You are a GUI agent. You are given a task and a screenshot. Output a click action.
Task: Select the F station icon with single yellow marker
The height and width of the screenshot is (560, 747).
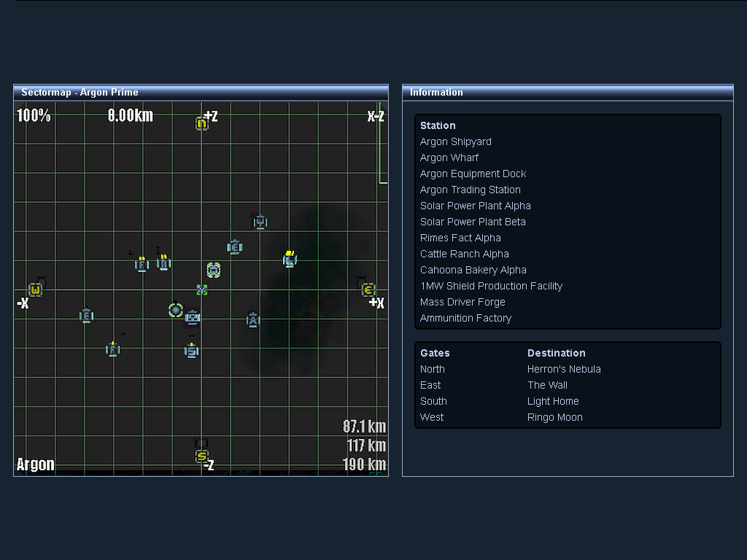pyautogui.click(x=112, y=349)
